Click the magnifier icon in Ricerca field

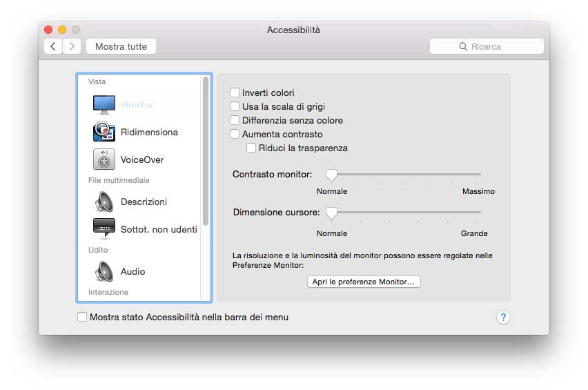(x=463, y=46)
